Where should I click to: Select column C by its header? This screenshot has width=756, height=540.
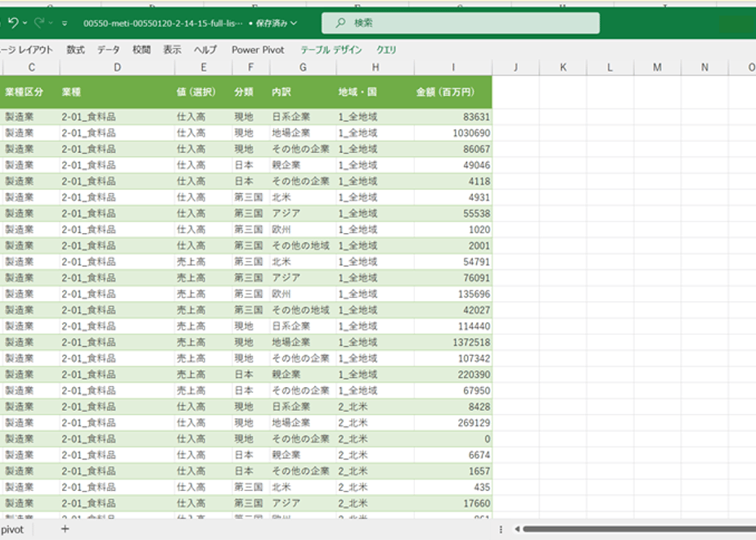[x=30, y=67]
